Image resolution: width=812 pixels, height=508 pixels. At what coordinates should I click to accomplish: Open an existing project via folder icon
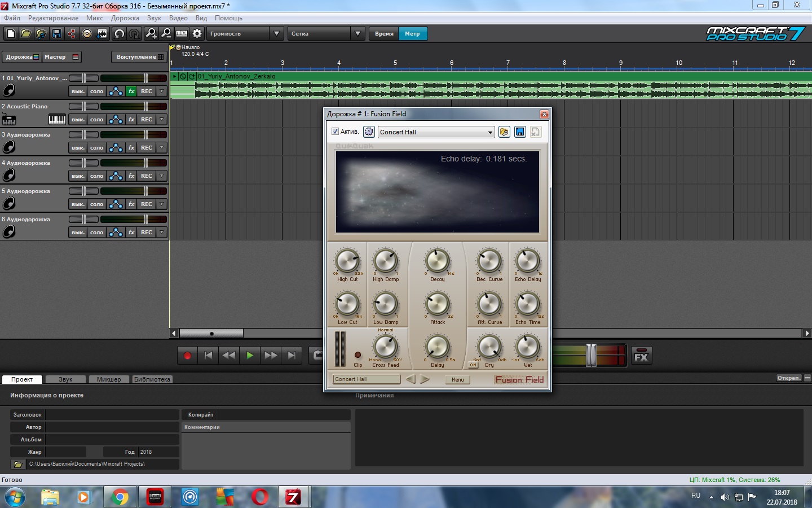point(26,34)
